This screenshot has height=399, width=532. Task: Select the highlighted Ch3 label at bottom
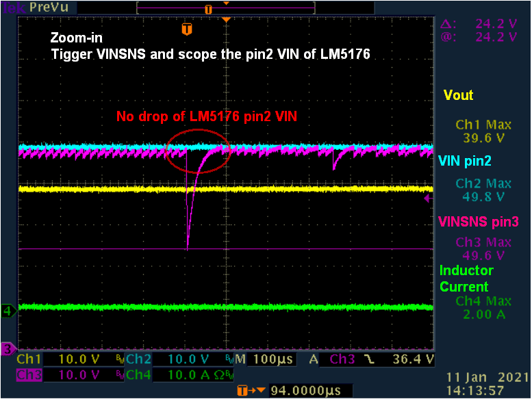pyautogui.click(x=29, y=375)
